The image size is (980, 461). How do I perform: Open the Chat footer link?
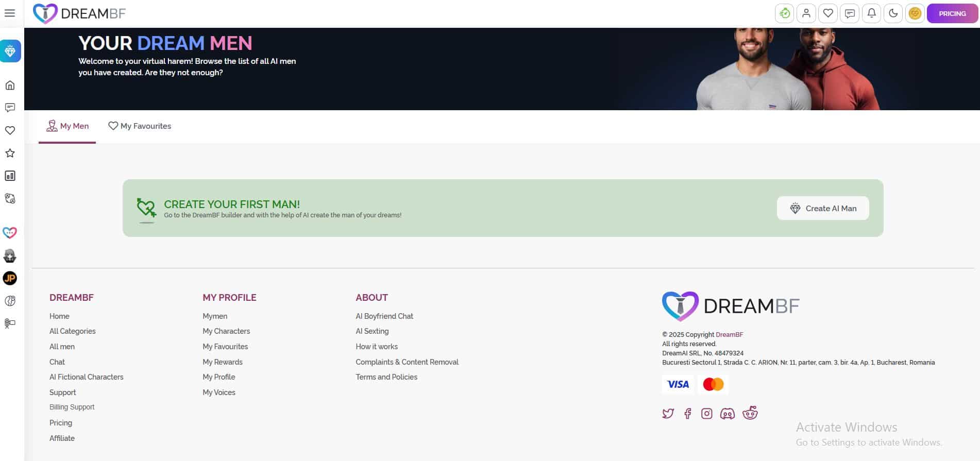[57, 362]
